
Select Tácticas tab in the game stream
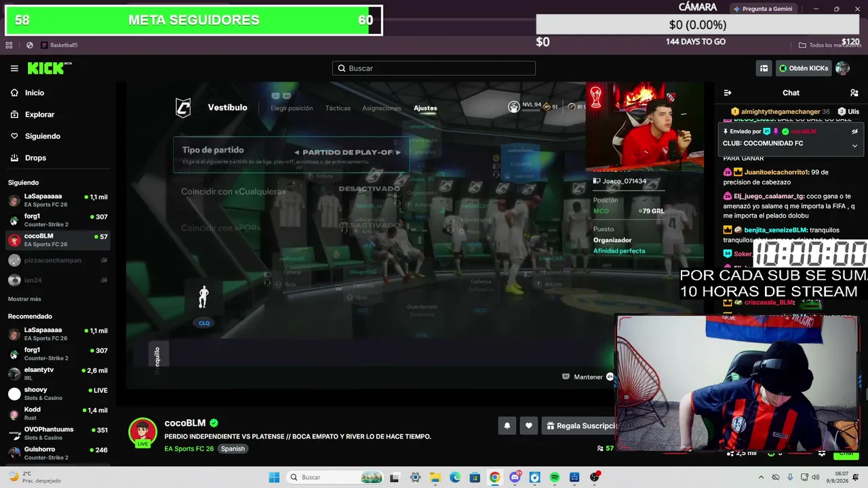click(338, 108)
